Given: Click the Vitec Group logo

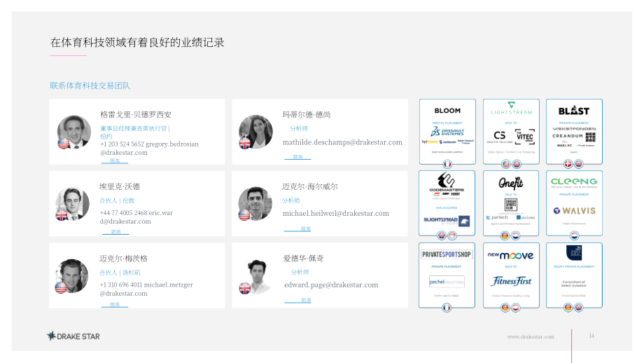Looking at the screenshot, I should [525, 137].
